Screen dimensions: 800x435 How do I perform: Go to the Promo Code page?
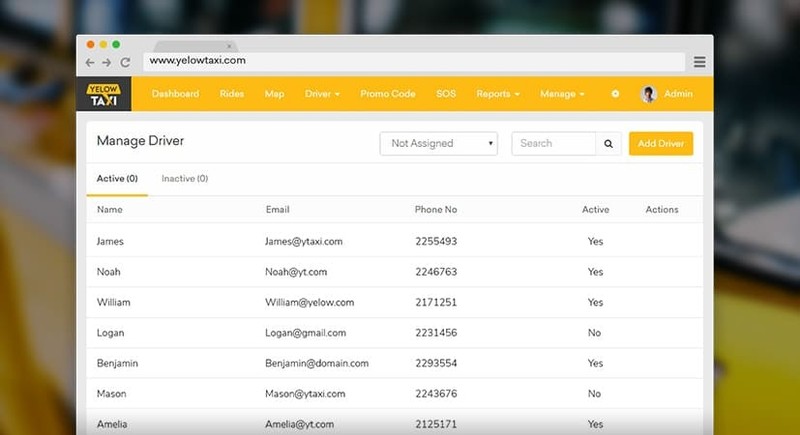[x=388, y=94]
